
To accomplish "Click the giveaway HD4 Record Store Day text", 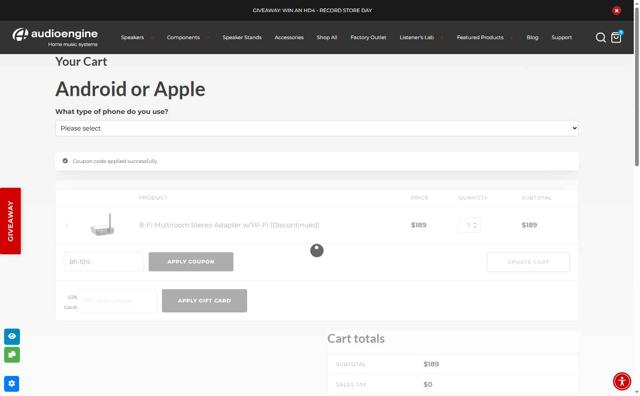I will click(312, 10).
